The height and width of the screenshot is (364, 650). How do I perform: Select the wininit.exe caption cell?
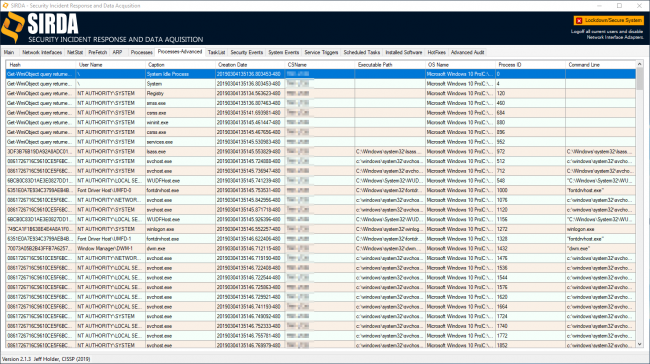[x=180, y=122]
